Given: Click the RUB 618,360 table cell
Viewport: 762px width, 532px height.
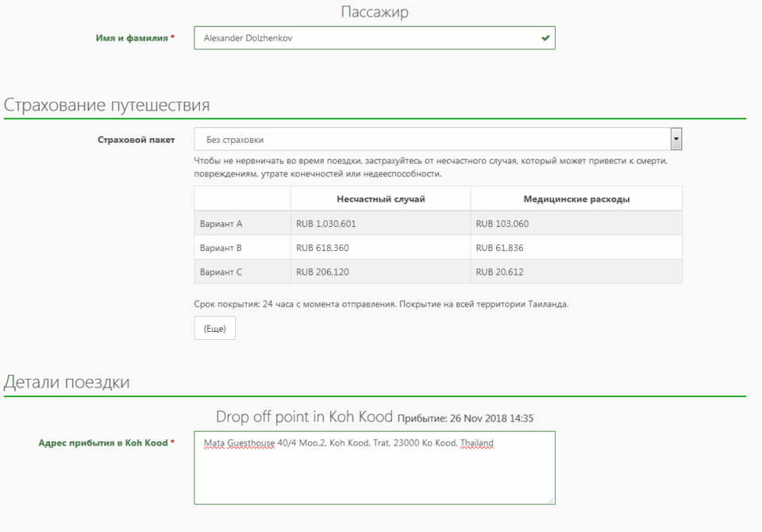Looking at the screenshot, I should [322, 248].
